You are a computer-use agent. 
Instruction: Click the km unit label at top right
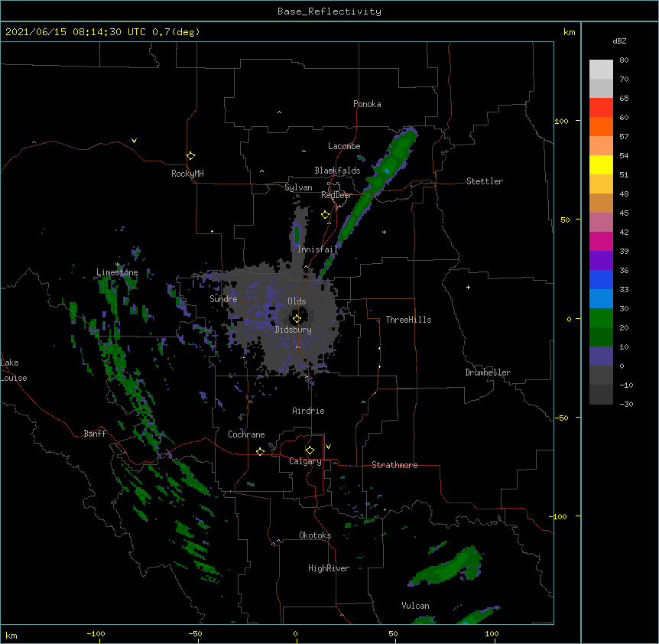point(570,32)
